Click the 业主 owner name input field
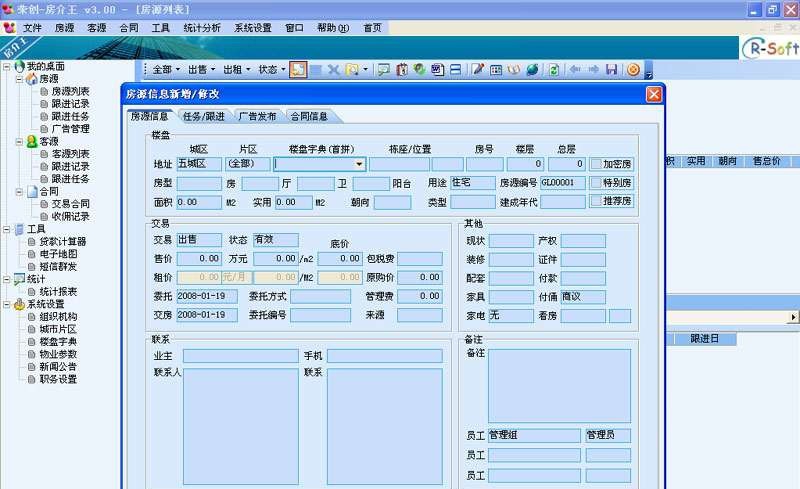The height and width of the screenshot is (489, 800). pos(240,356)
